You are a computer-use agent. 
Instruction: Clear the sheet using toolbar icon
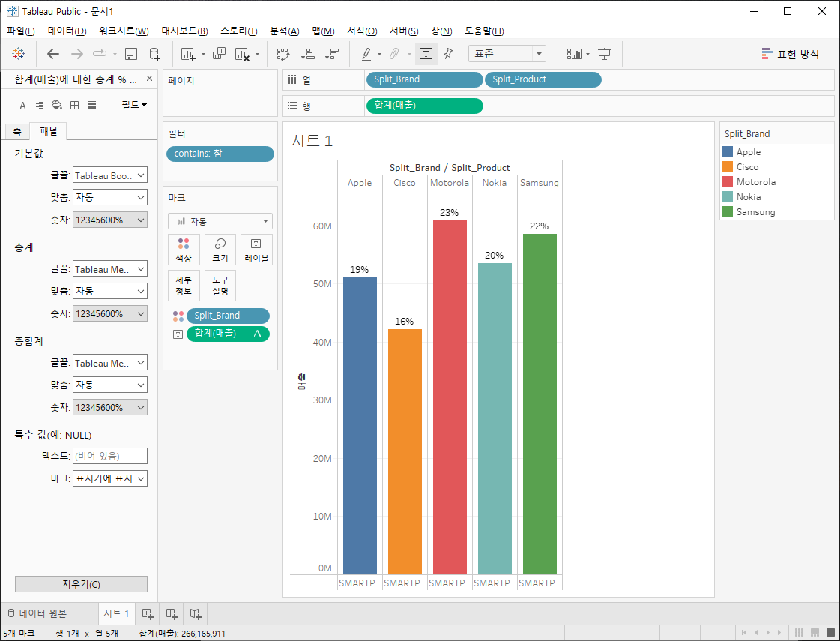click(243, 53)
